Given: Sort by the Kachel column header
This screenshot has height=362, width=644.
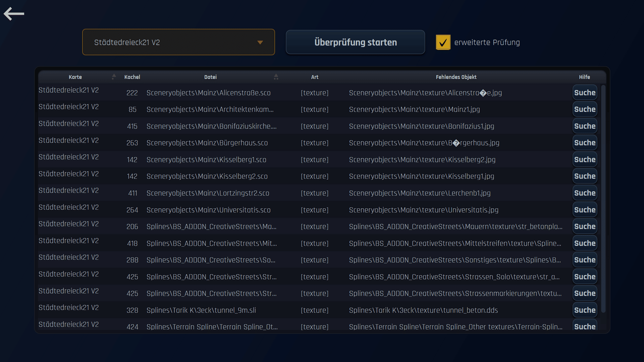Looking at the screenshot, I should [132, 77].
